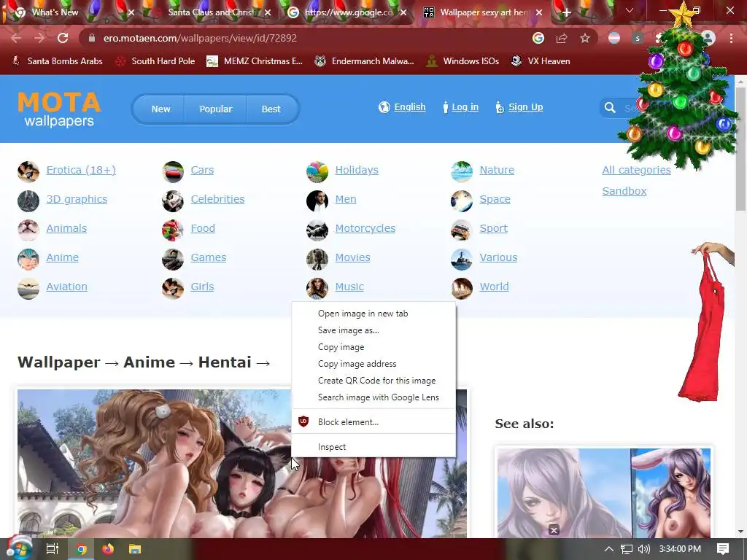
Task: Select Open image in new tab
Action: 363,314
